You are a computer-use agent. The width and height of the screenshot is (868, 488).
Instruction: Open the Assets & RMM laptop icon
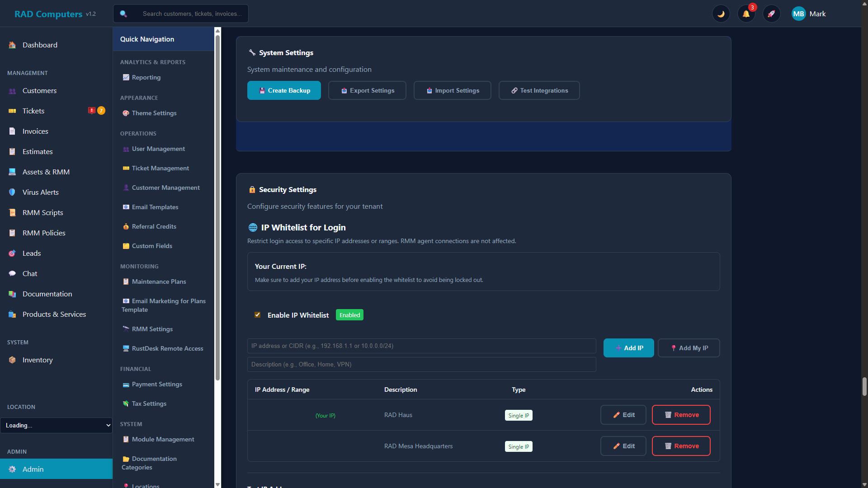point(12,172)
